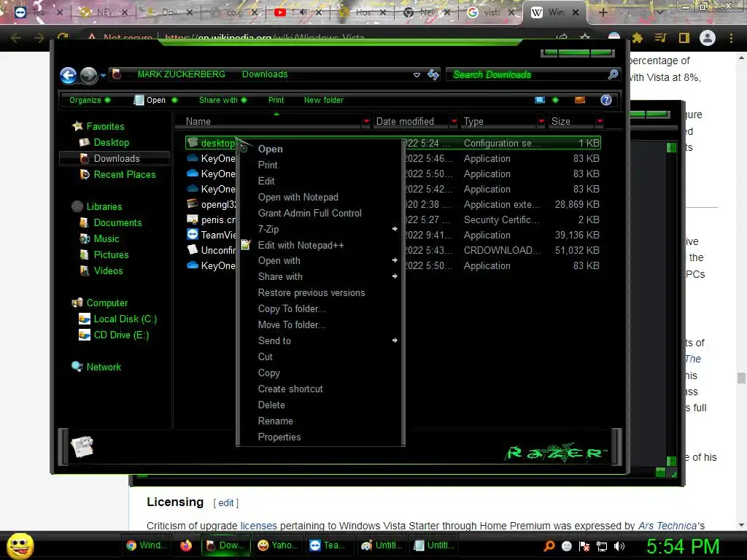The image size is (747, 560).
Task: Click the blue Back arrow in Explorer
Action: (x=68, y=75)
